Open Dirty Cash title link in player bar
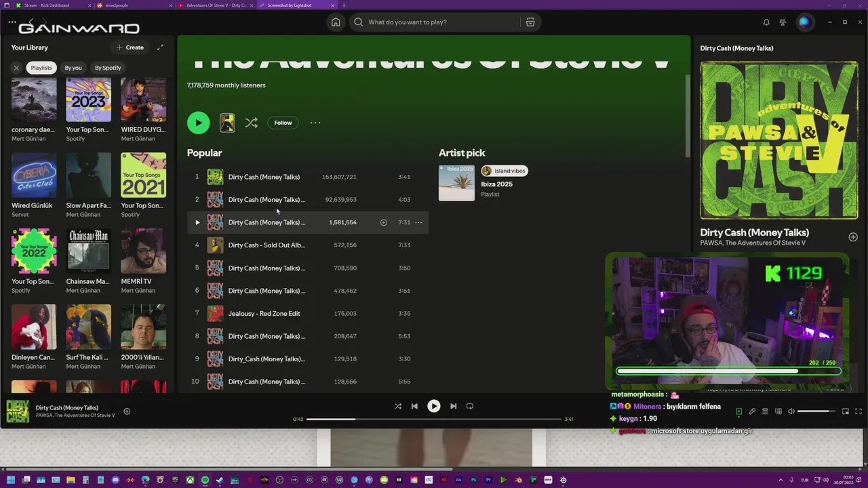 pyautogui.click(x=67, y=408)
